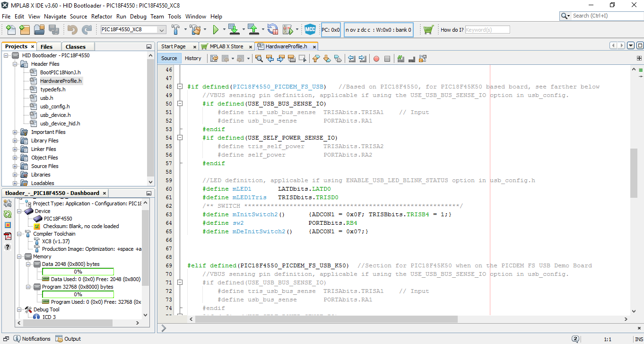Toggle Bookmark icon in editor toolbar
The width and height of the screenshot is (644, 344).
338,59
